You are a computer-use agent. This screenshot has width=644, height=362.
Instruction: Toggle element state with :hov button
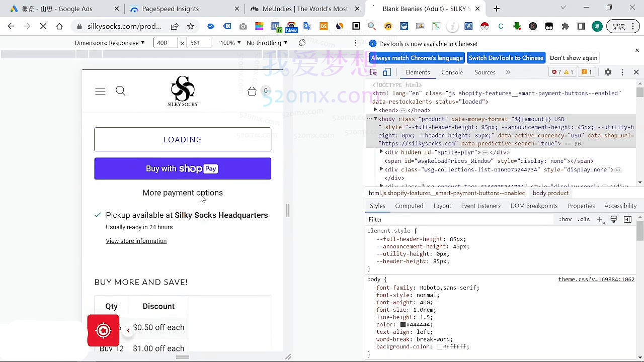[566, 219]
